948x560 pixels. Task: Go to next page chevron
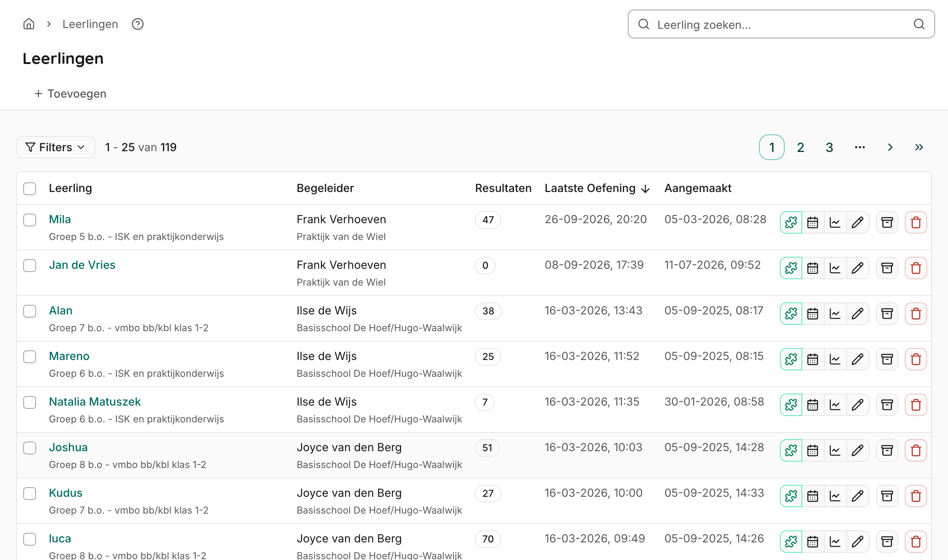[890, 147]
